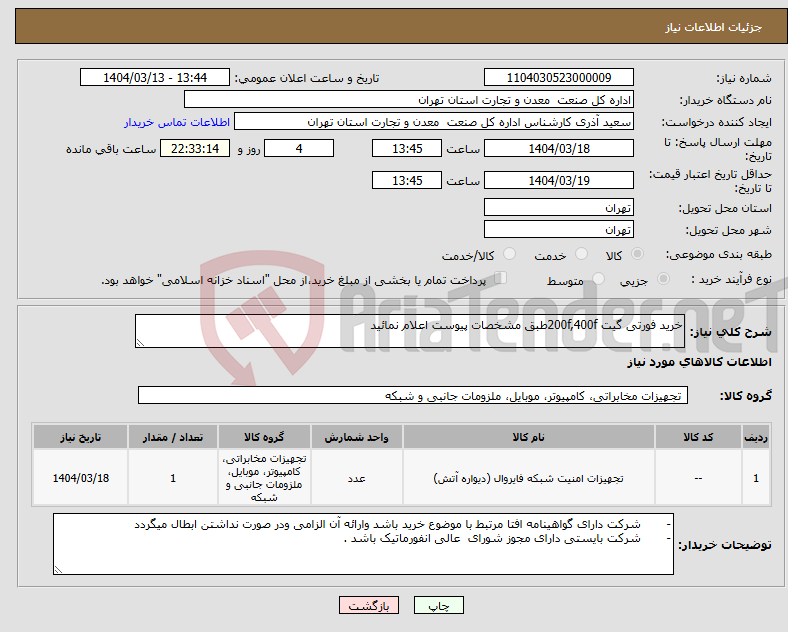Click the resize handle of description textarea
This screenshot has width=788, height=632.
tap(140, 343)
